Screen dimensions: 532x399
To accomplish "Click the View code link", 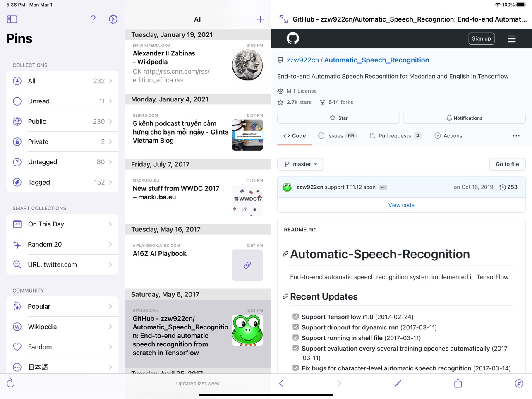I will click(x=401, y=205).
